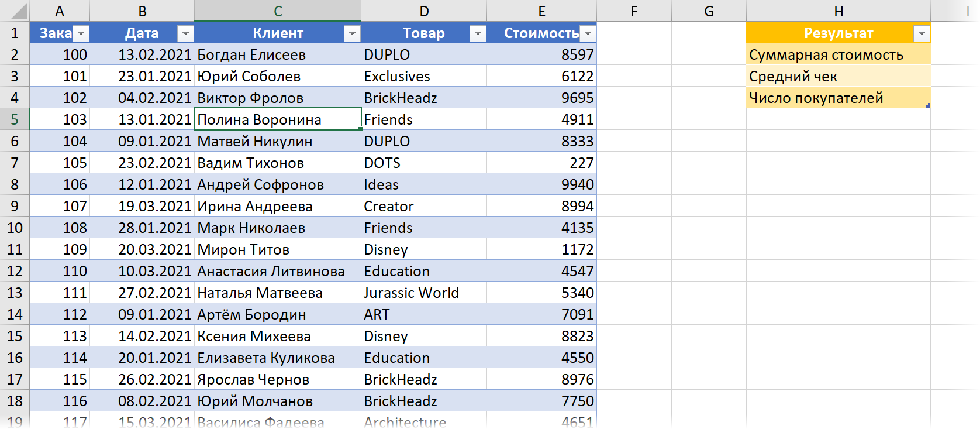Select client cell Ярослав Чернов
The image size is (980, 429).
point(278,379)
